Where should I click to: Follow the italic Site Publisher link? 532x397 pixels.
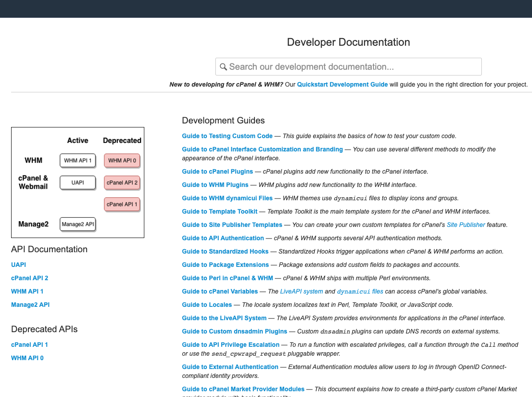point(466,225)
